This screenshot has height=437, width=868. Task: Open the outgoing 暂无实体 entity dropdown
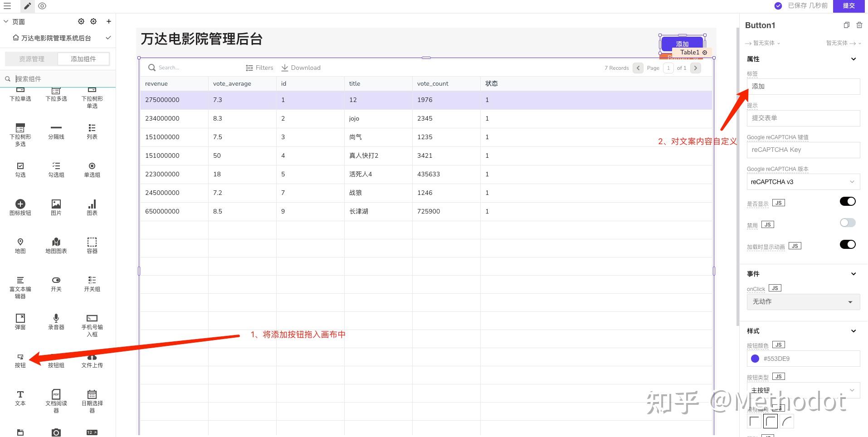pyautogui.click(x=844, y=43)
